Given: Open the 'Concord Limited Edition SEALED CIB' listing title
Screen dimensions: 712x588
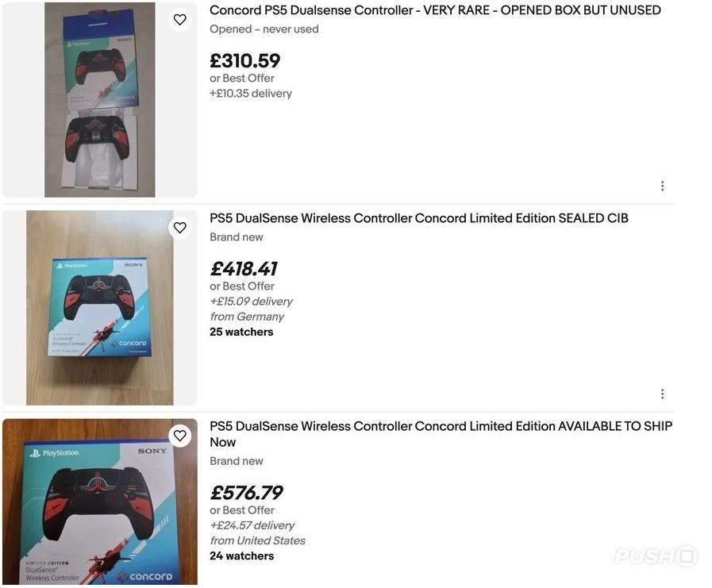Looking at the screenshot, I should click(x=418, y=218).
